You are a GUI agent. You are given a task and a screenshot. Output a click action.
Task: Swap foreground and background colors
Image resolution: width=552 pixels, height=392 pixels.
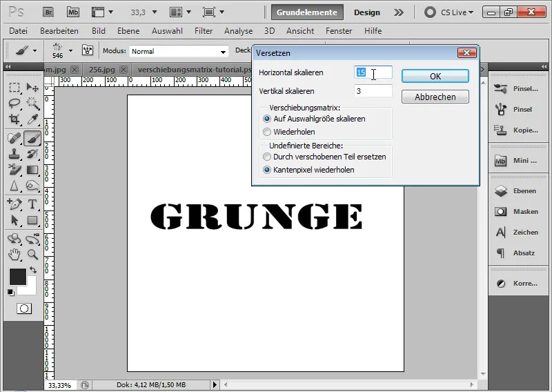33,270
